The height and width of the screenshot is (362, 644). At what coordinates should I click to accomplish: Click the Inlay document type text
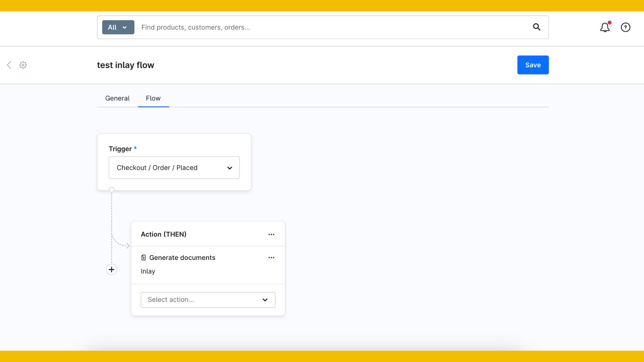coord(148,271)
